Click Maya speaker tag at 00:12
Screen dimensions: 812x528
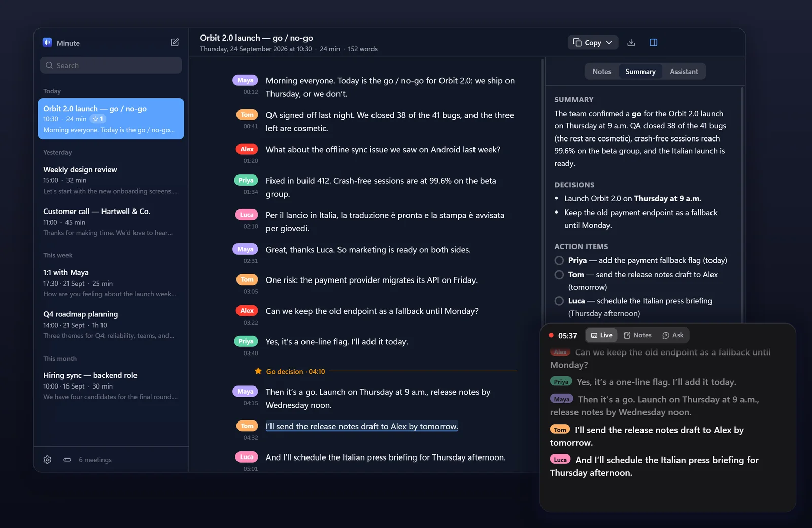coord(245,80)
